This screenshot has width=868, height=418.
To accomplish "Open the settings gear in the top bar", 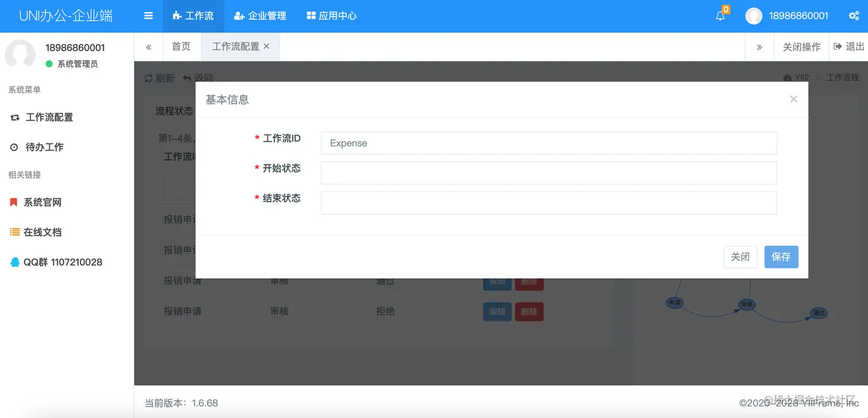I will pos(854,16).
